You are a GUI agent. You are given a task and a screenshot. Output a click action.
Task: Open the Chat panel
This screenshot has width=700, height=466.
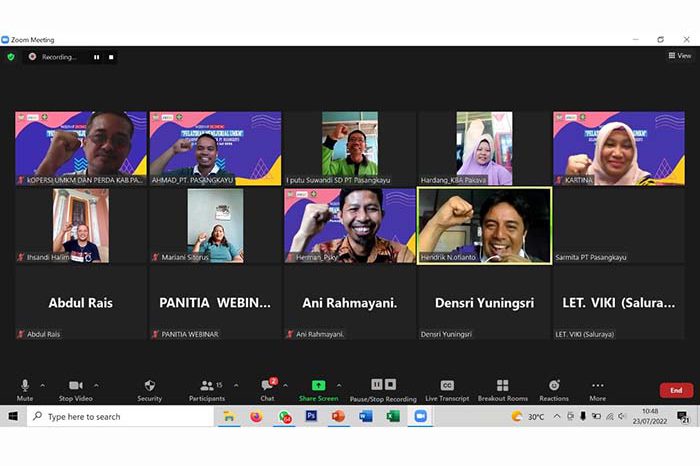(x=267, y=389)
